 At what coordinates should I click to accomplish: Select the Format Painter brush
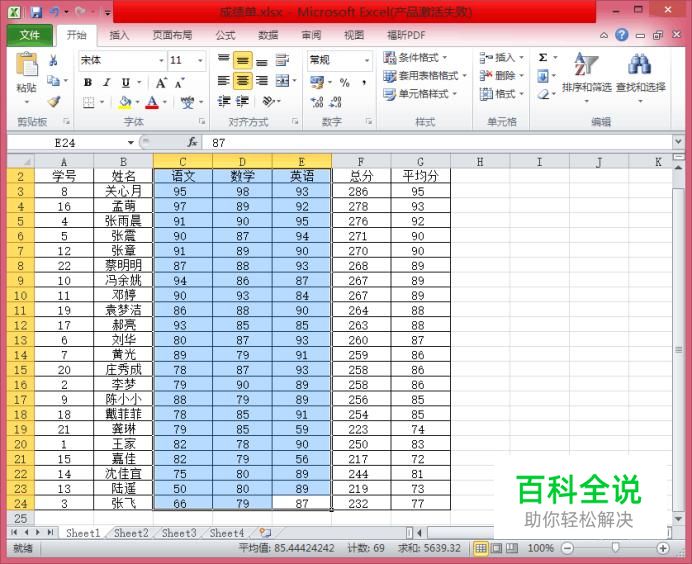pyautogui.click(x=53, y=102)
